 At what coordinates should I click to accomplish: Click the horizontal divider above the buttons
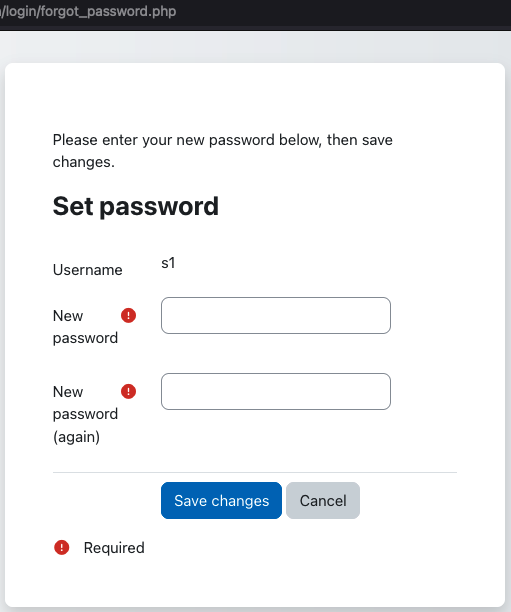pos(255,472)
